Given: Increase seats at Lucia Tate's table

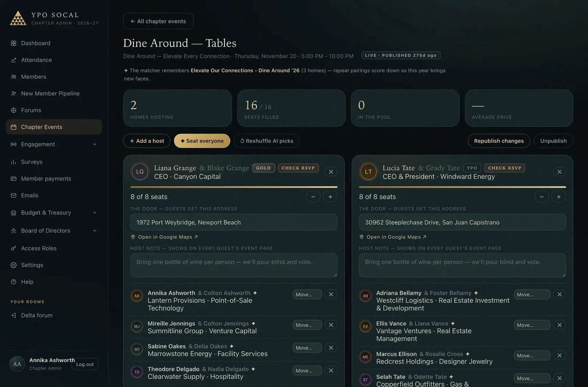Looking at the screenshot, I should 559,197.
